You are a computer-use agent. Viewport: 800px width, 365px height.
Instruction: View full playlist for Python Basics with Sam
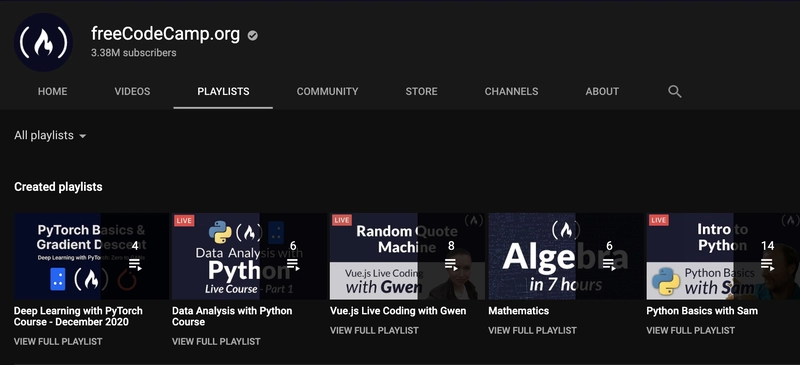(x=691, y=330)
